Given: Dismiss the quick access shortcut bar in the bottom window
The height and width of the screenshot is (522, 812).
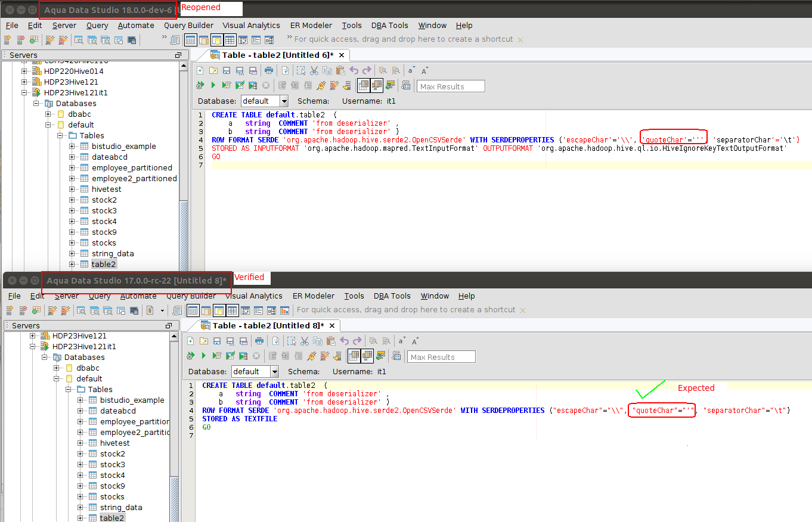Looking at the screenshot, I should pyautogui.click(x=523, y=310).
